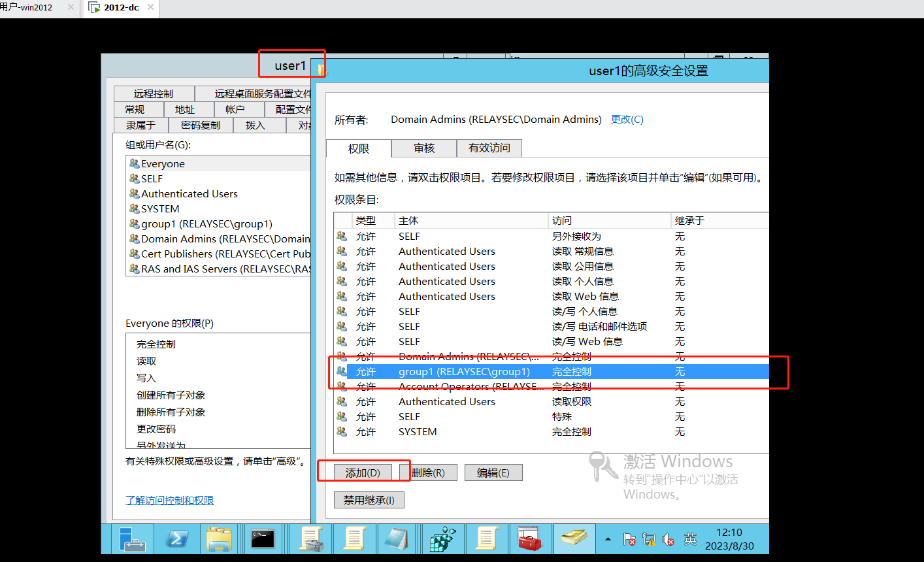Open the Command Prompt taskbar icon
This screenshot has width=924, height=562.
coord(263,539)
